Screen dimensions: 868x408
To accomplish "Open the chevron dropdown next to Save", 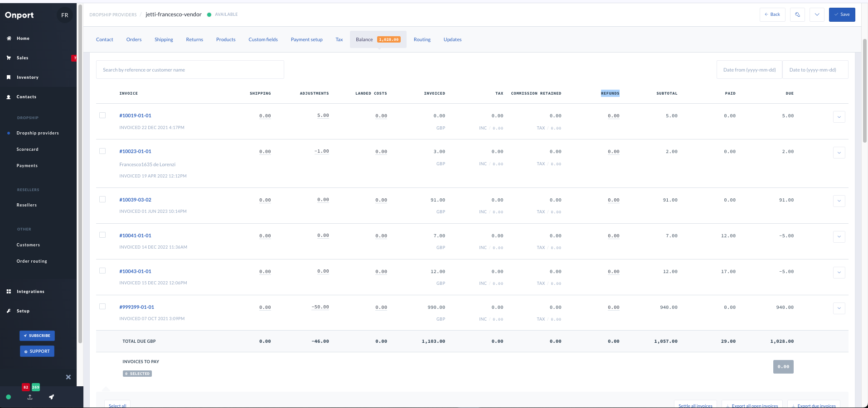I will [817, 14].
